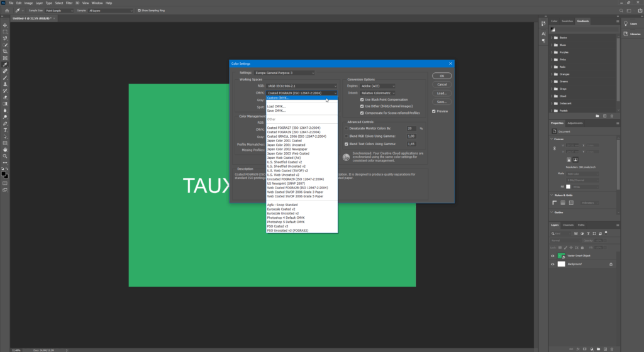Enable Desaturate Monitor Colors By
Screen dimensions: 644x352
tap(347, 128)
